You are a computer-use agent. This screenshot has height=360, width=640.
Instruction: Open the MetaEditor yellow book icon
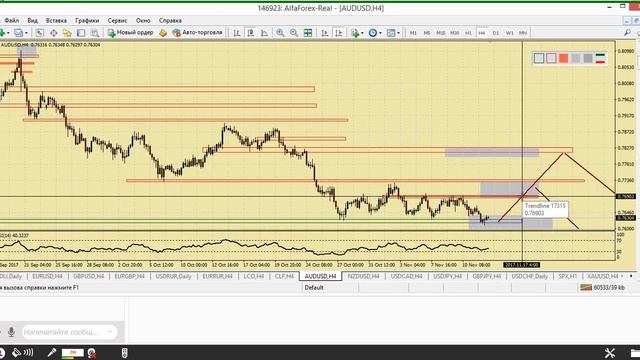(x=163, y=33)
